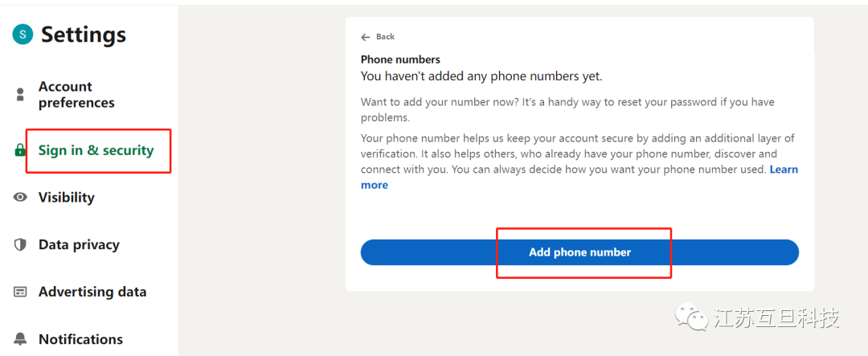Click the Phone numbers heading

click(x=400, y=59)
